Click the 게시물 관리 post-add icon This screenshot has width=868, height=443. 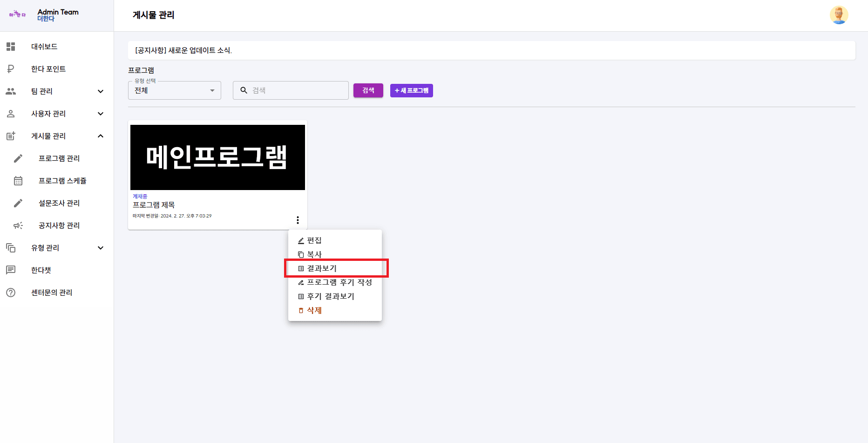[x=11, y=136]
